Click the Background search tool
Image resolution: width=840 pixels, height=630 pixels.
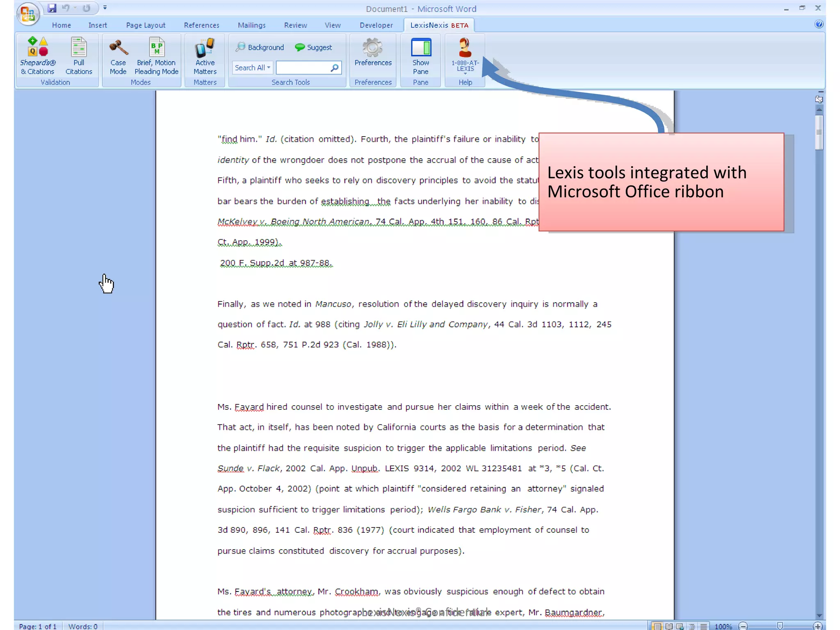pyautogui.click(x=260, y=47)
